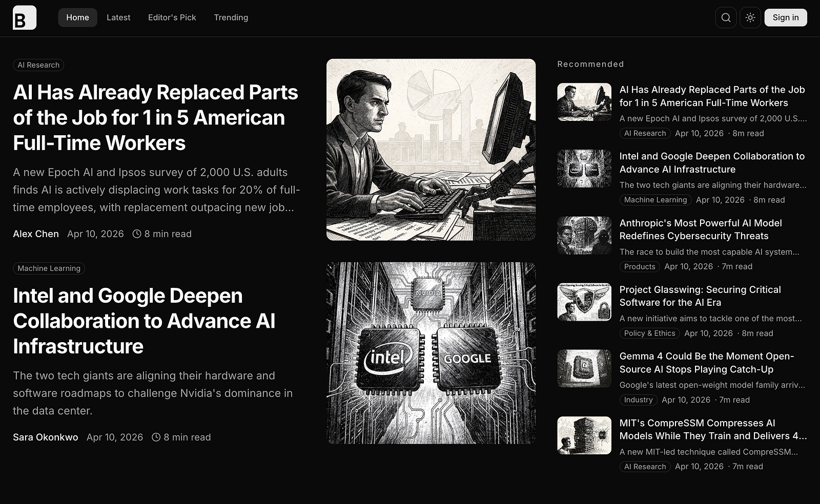Click 'A new MIT-led technique called CompreSSM' excerpt

(708, 452)
